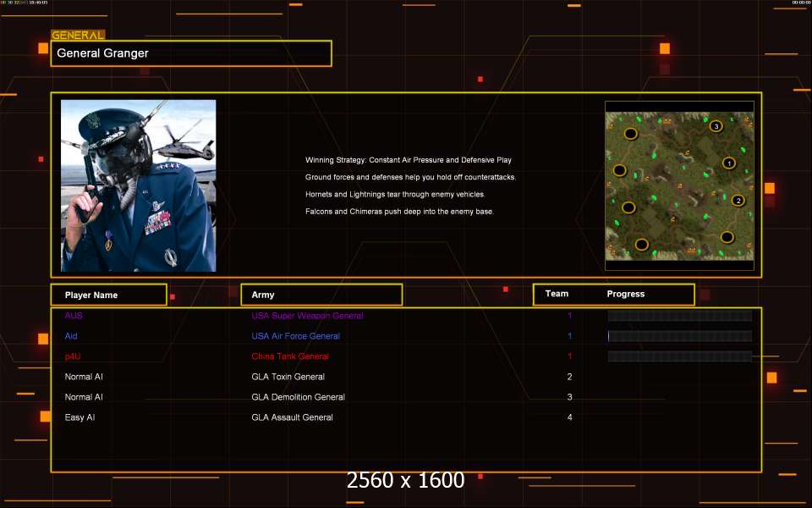Click start position 2 on the minimap
Image resolution: width=812 pixels, height=508 pixels.
[738, 201]
